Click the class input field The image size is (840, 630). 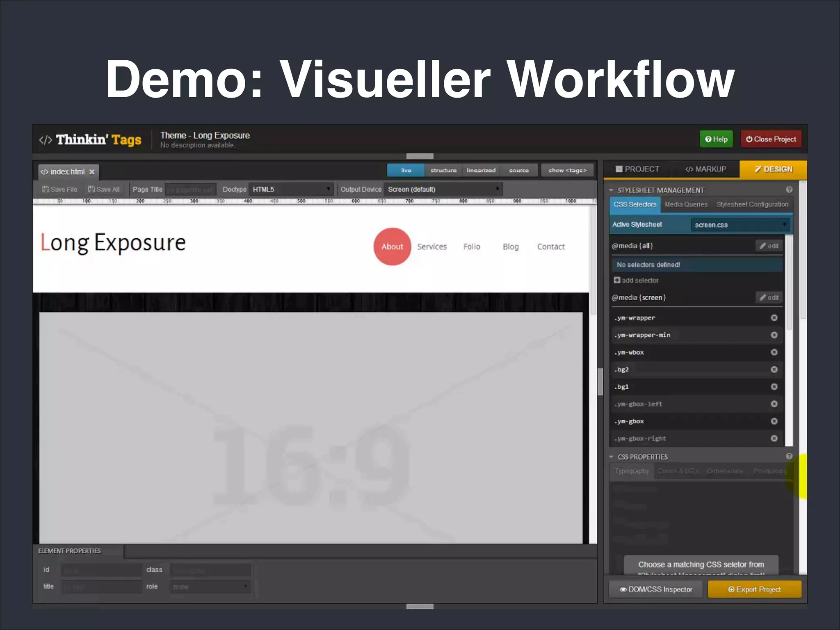tap(210, 570)
